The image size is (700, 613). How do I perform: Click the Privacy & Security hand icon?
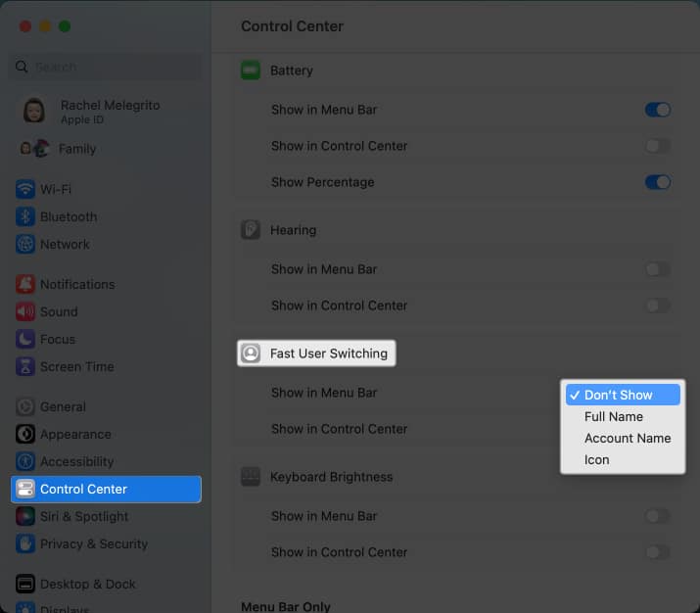point(25,543)
